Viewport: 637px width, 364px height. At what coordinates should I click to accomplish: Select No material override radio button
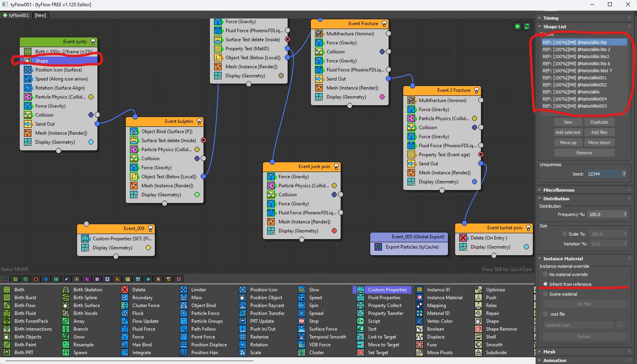point(545,274)
